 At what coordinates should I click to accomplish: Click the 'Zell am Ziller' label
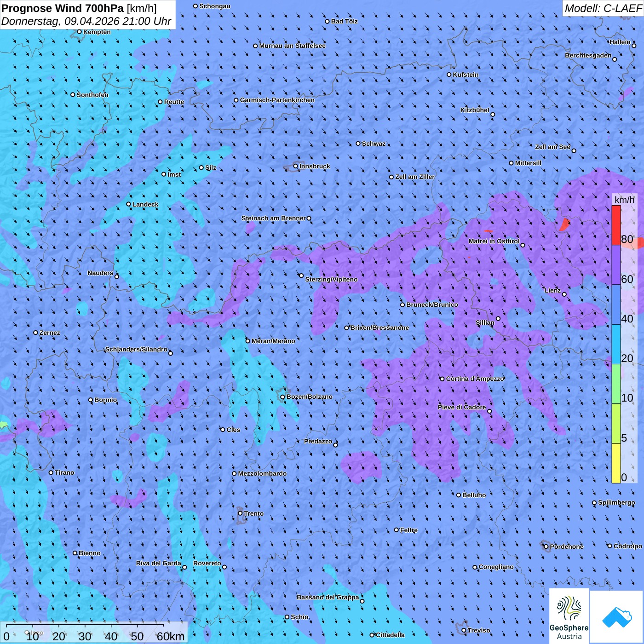click(415, 177)
